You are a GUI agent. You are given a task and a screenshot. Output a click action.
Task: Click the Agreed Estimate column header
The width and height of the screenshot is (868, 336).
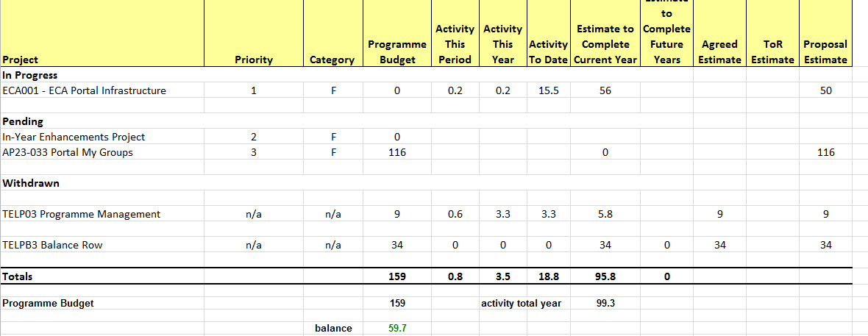[719, 51]
